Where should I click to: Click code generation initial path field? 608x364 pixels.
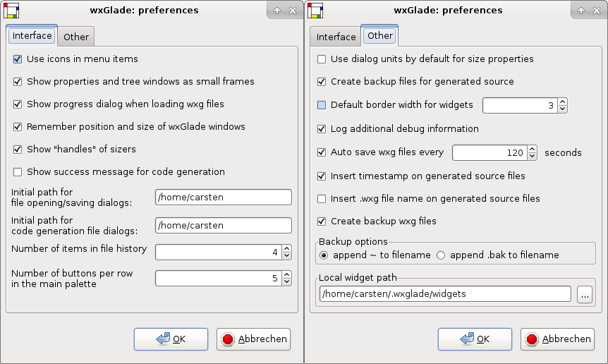[224, 226]
